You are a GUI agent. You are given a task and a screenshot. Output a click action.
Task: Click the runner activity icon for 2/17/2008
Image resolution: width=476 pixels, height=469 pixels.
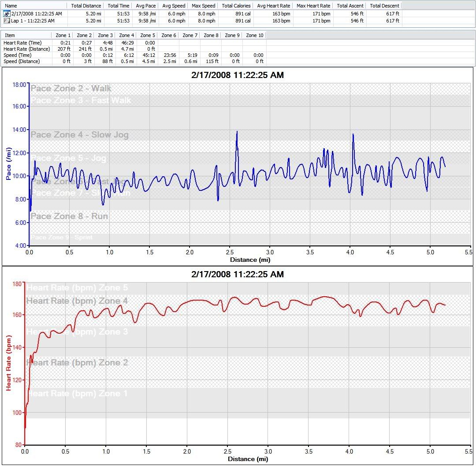[6, 14]
